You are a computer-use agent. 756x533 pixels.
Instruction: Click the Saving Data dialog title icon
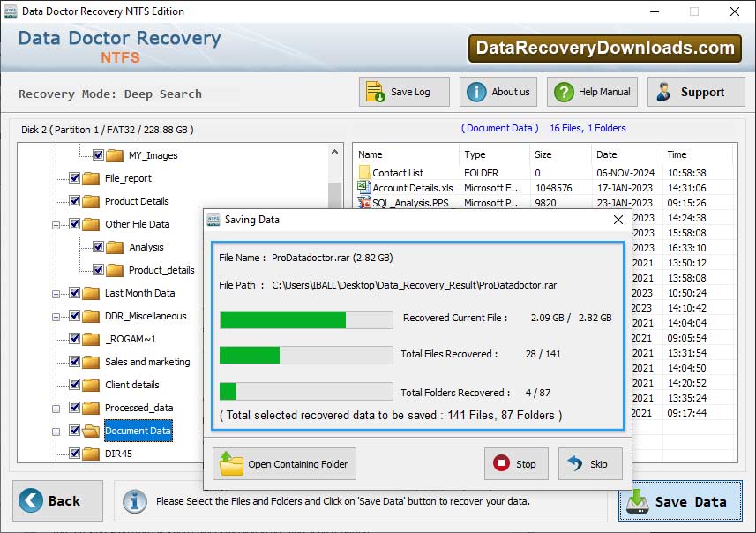(x=213, y=220)
